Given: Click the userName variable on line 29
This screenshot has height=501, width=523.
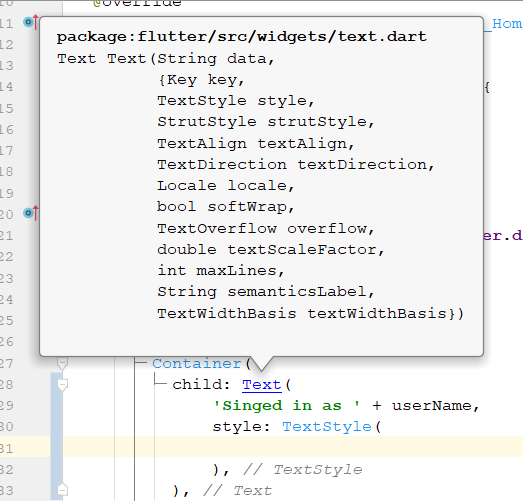Looking at the screenshot, I should point(431,406).
